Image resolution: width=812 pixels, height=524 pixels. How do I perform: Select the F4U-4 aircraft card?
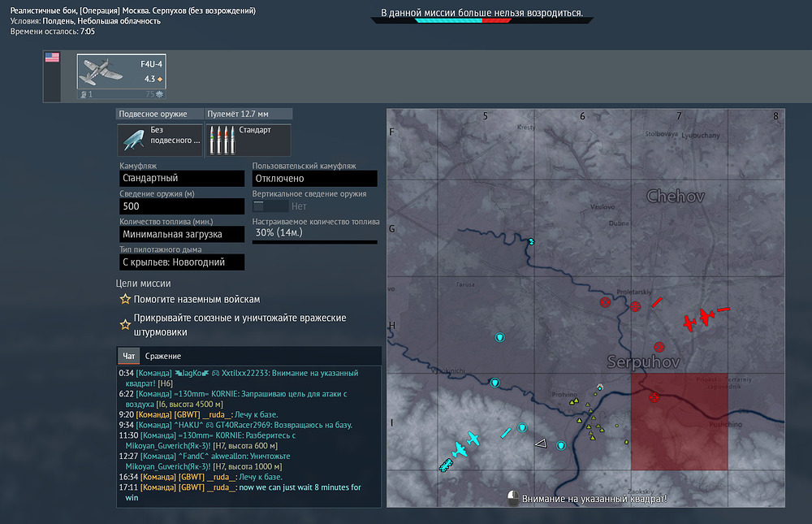point(122,76)
